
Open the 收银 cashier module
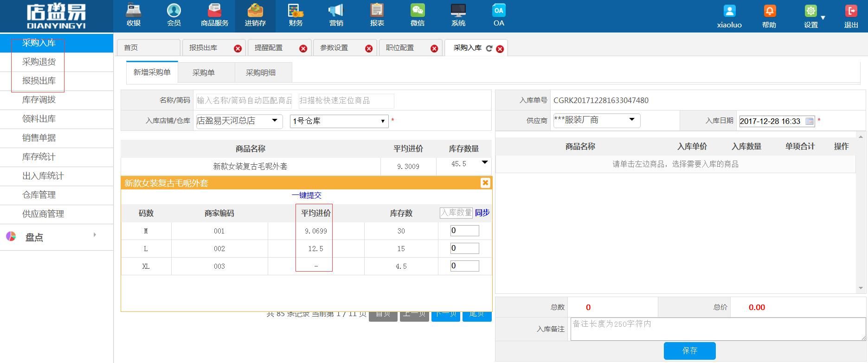pyautogui.click(x=133, y=15)
